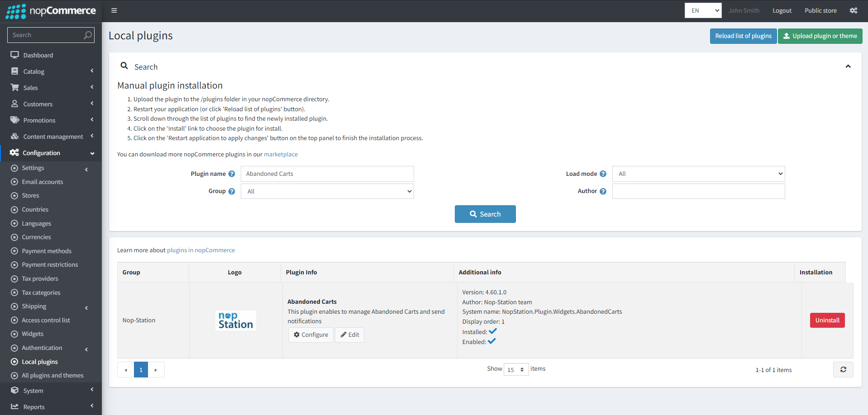The width and height of the screenshot is (868, 415).
Task: Open Languages menu item
Action: (x=36, y=223)
